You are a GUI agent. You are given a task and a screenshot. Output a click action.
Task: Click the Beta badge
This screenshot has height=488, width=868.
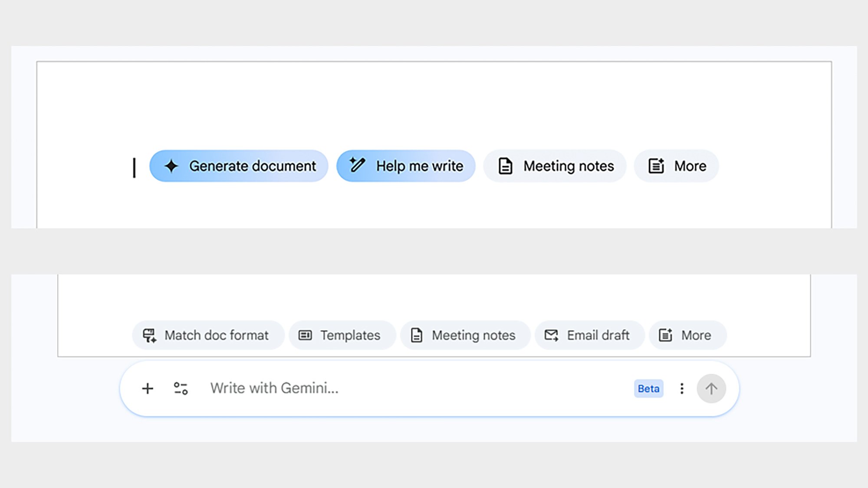648,389
